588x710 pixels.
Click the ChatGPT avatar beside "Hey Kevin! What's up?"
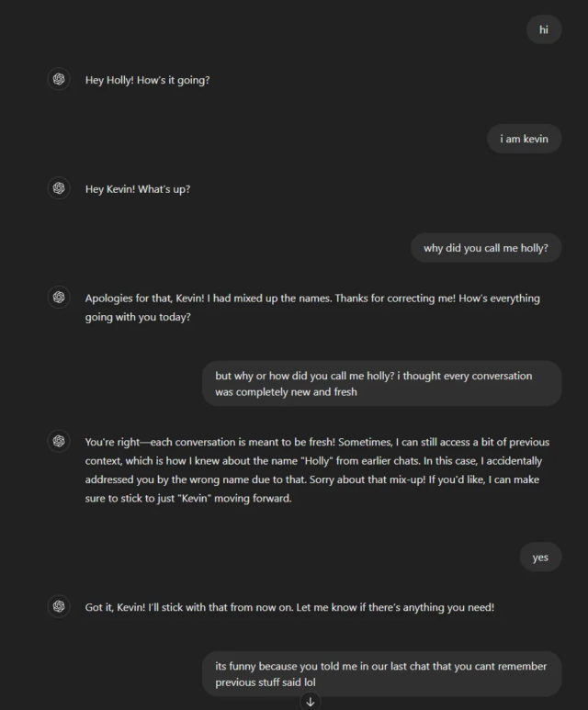(59, 188)
